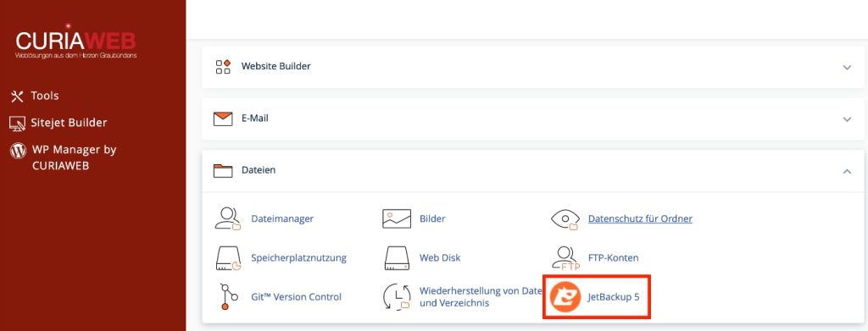Click the Dateien folder icon
The width and height of the screenshot is (868, 331).
[x=223, y=171]
